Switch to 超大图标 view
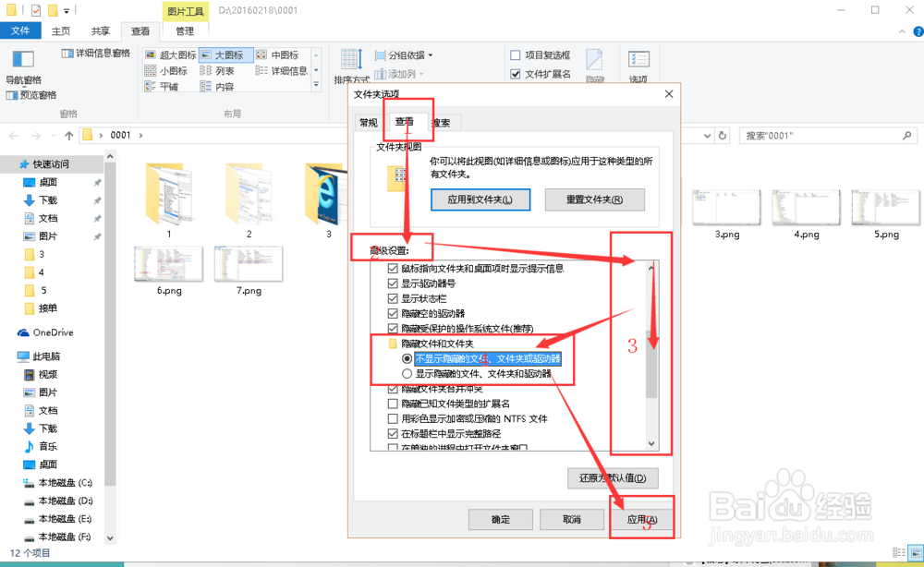Viewport: 924px width, 567px height. pyautogui.click(x=176, y=54)
